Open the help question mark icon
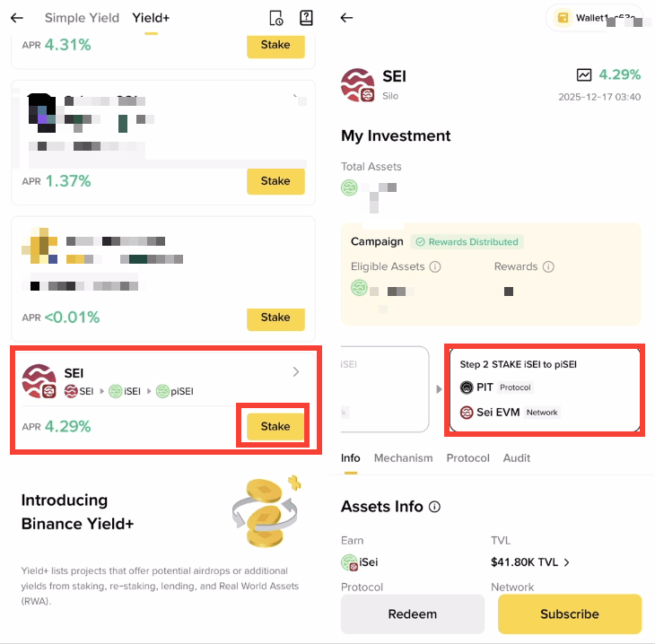The image size is (655, 644). tap(306, 18)
